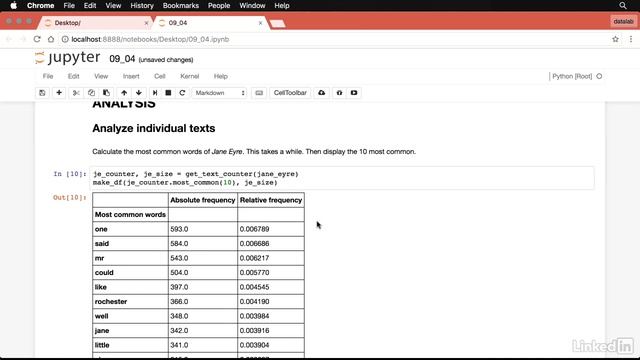Click the 'Analyze individual texts' heading
Image resolution: width=640 pixels, height=360 pixels.
153,128
